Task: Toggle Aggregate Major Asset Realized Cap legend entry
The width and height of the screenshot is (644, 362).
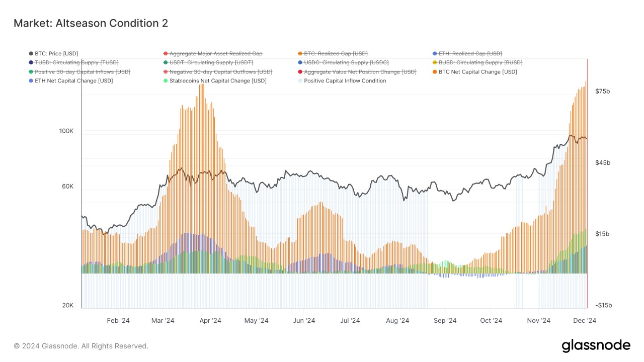Action: click(x=212, y=53)
